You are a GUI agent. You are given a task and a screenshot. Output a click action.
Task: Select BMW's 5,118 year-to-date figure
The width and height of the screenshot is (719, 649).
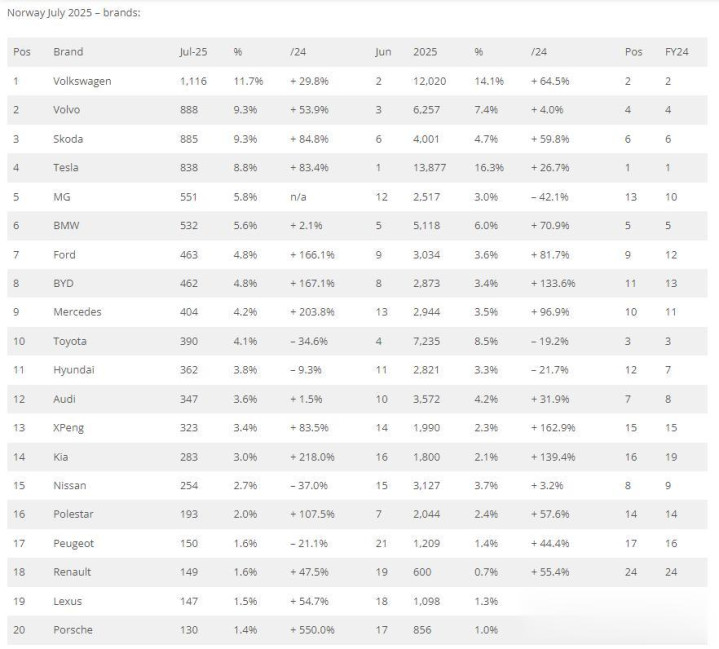coord(426,225)
